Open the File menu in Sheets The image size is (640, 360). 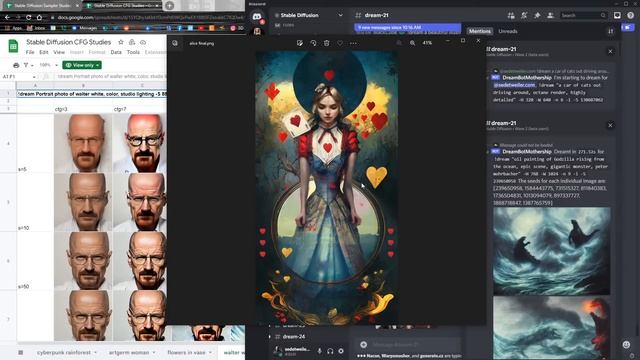[30, 52]
